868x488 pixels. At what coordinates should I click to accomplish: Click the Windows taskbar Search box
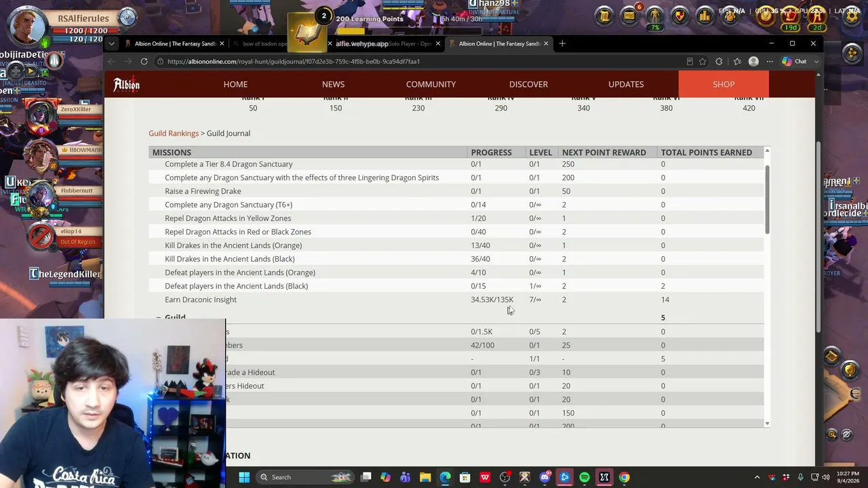tap(308, 477)
